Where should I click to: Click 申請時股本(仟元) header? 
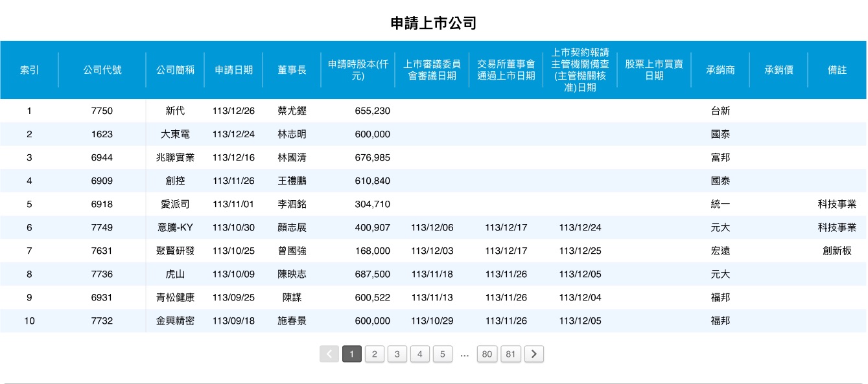pyautogui.click(x=357, y=70)
